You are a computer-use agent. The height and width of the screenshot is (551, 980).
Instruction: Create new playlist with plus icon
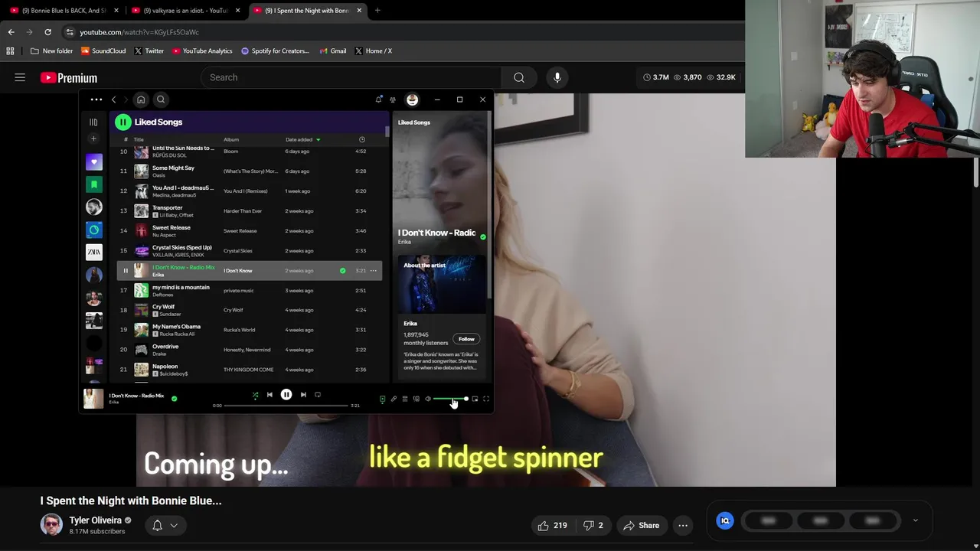tap(93, 139)
